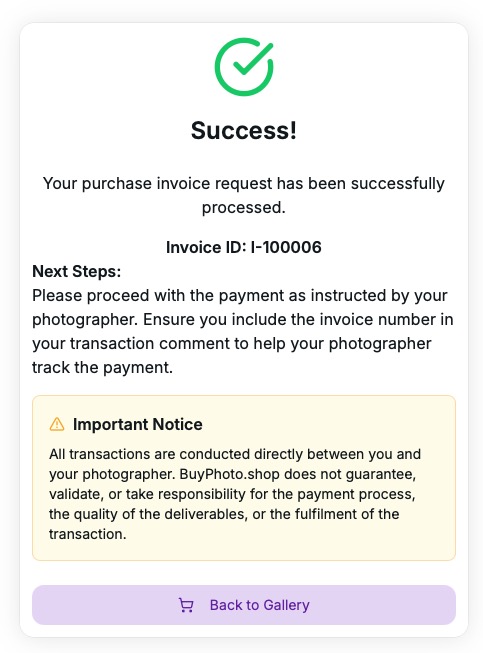This screenshot has height=653, width=483.
Task: Click the Success! heading
Action: coord(244,130)
